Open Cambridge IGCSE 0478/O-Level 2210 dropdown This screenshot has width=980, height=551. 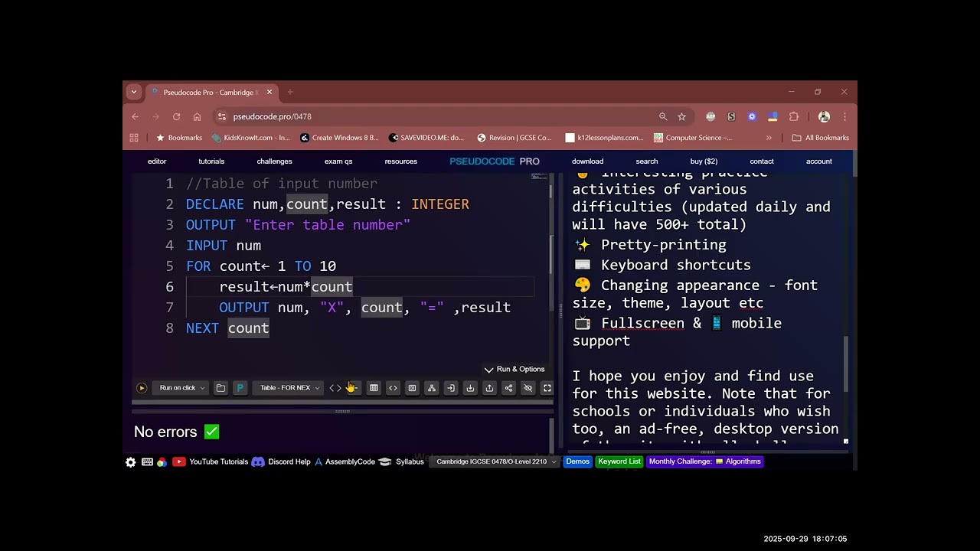495,462
